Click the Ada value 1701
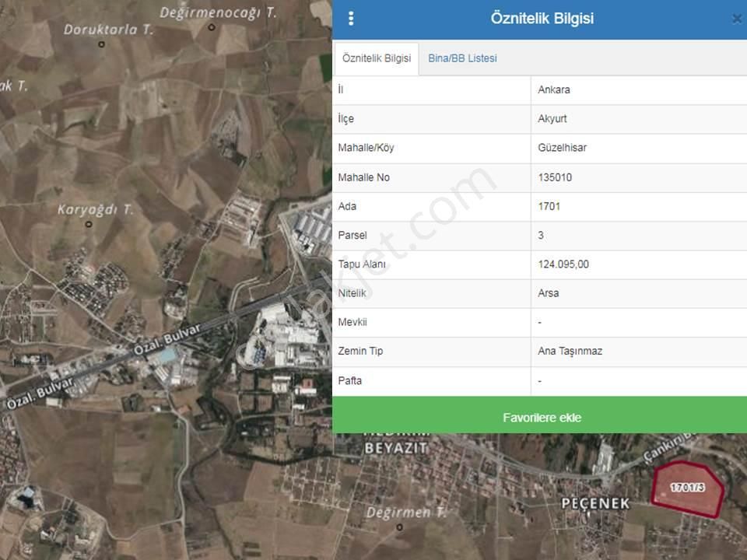The image size is (747, 560). pyautogui.click(x=549, y=206)
